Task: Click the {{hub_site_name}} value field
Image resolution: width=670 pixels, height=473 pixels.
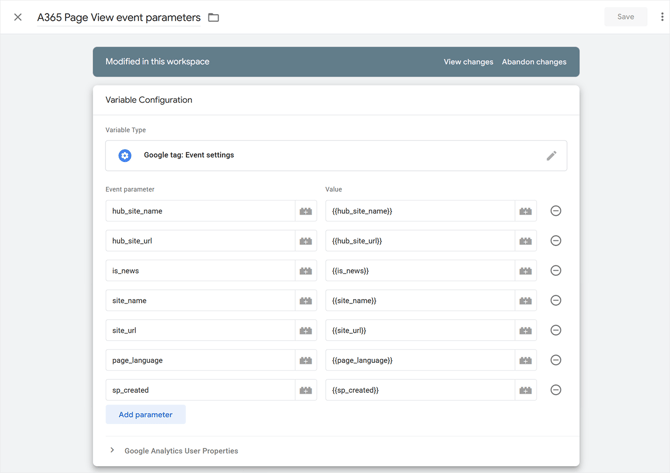Action: point(420,211)
